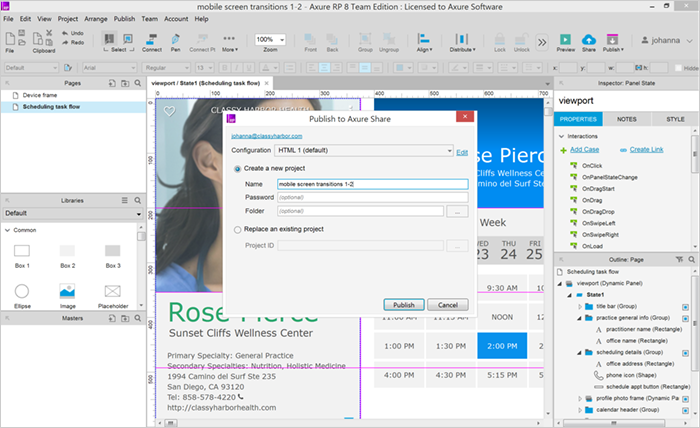Collapse the viewport Dynamic Panel in Outline
Screen dimensions: 700x428
click(559, 284)
